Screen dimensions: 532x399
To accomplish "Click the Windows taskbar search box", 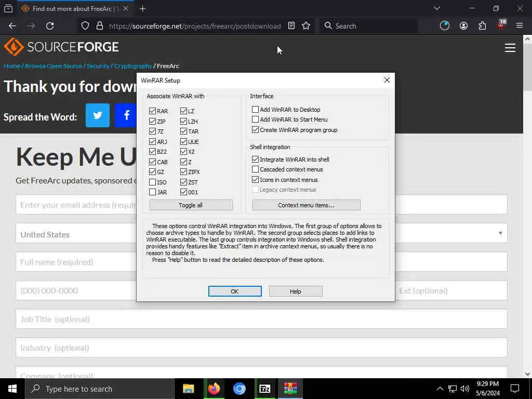I will pyautogui.click(x=99, y=389).
